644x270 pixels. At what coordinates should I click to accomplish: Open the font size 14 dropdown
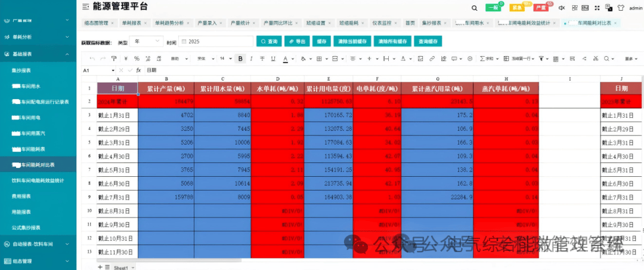point(225,59)
